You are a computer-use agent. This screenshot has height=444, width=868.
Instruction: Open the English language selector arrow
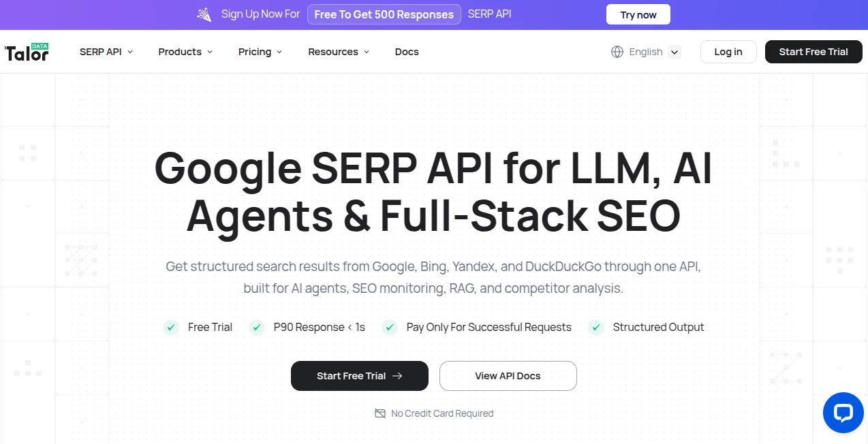675,52
